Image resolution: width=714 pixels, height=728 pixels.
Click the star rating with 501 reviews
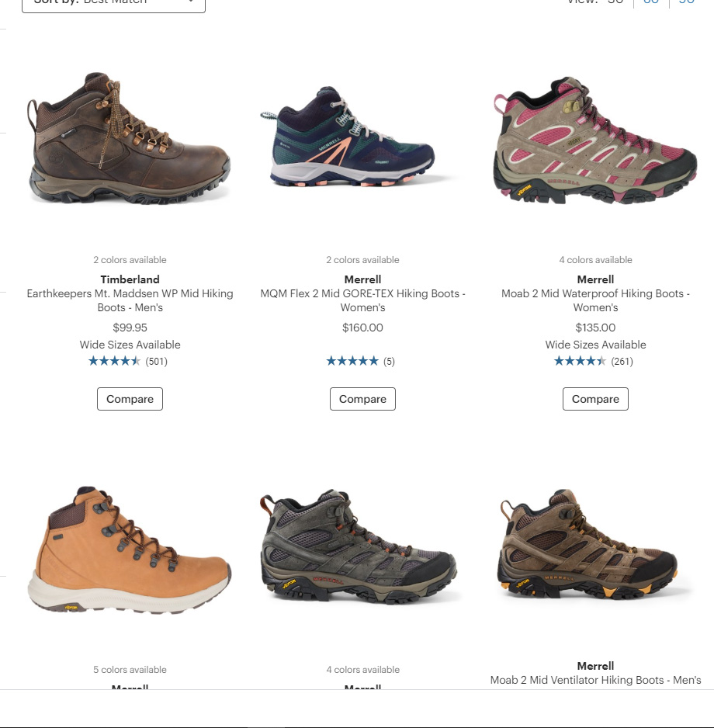point(127,361)
